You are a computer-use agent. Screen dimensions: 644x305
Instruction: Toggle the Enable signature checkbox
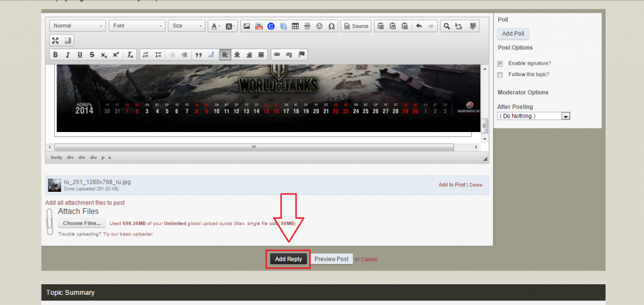pyautogui.click(x=500, y=64)
